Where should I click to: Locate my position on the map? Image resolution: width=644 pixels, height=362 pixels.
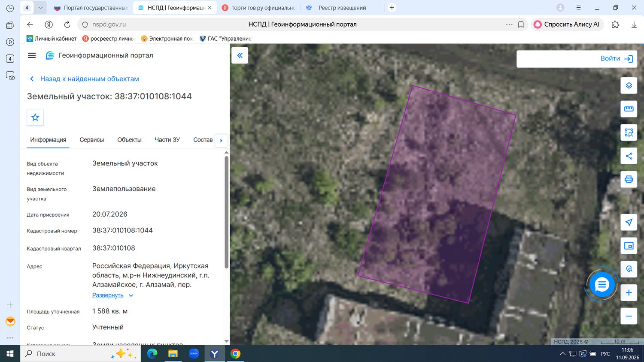coord(629,222)
